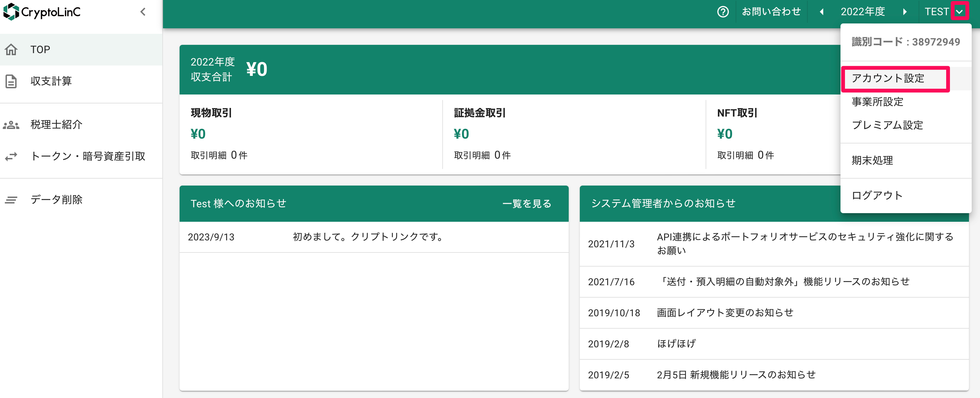Click the CryptoLinC logo
The width and height of the screenshot is (980, 398).
coord(42,12)
